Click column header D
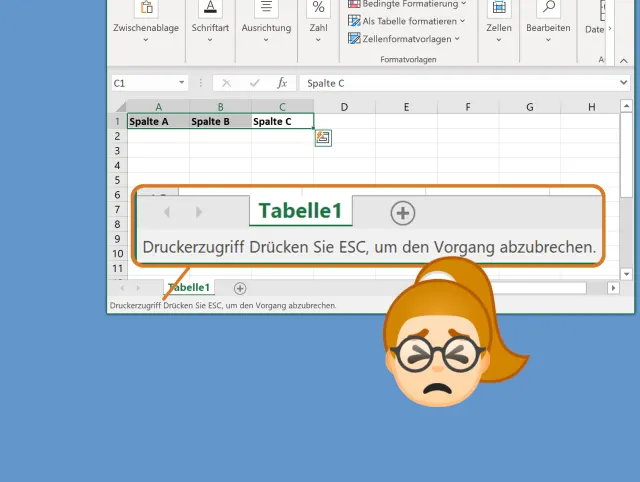 point(344,107)
